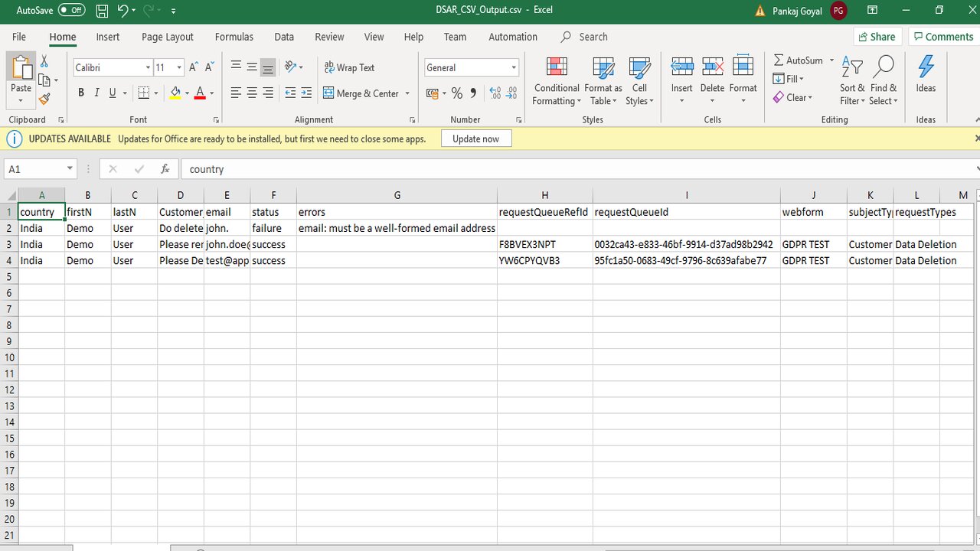Click the yellow Fill Color swatch
980x551 pixels.
coord(175,93)
